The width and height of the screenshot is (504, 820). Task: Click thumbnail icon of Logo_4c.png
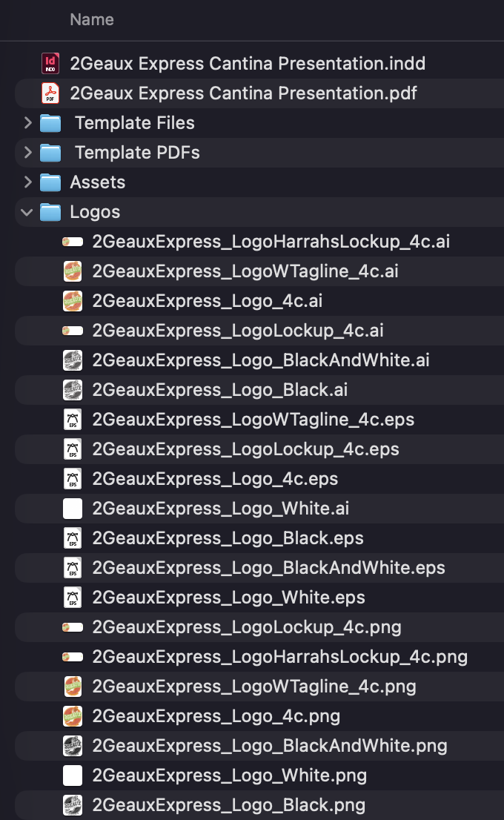(x=73, y=716)
